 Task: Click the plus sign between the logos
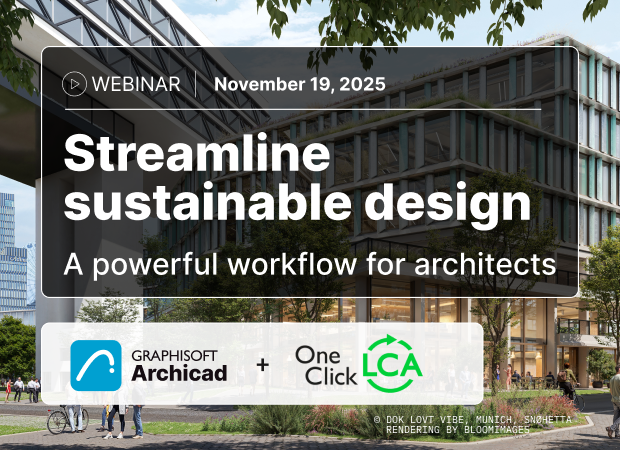pos(263,365)
